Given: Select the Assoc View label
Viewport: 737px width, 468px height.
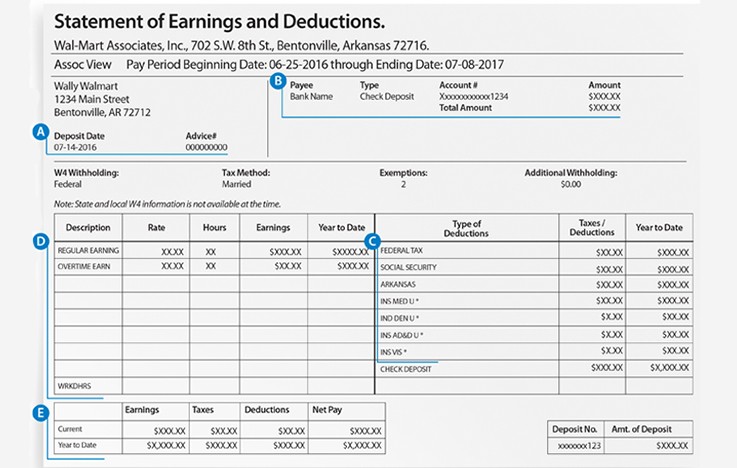Looking at the screenshot, I should [76, 62].
